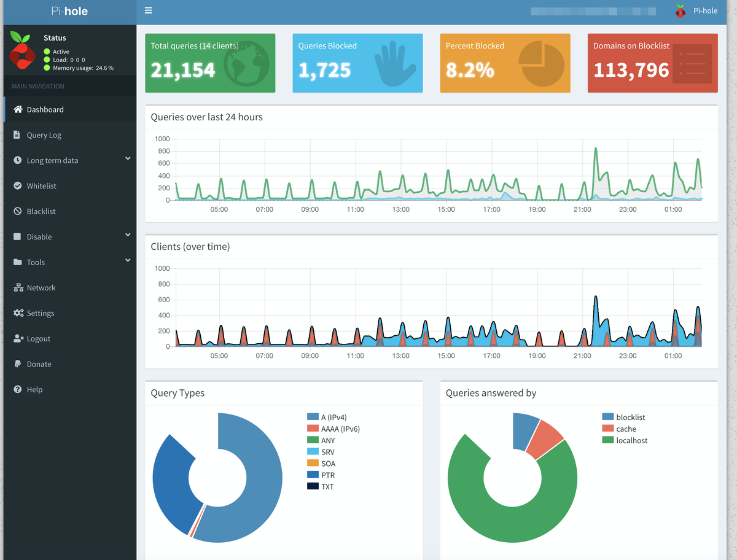The height and width of the screenshot is (560, 737).
Task: Click the Donate PayPal icon
Action: pyautogui.click(x=17, y=364)
